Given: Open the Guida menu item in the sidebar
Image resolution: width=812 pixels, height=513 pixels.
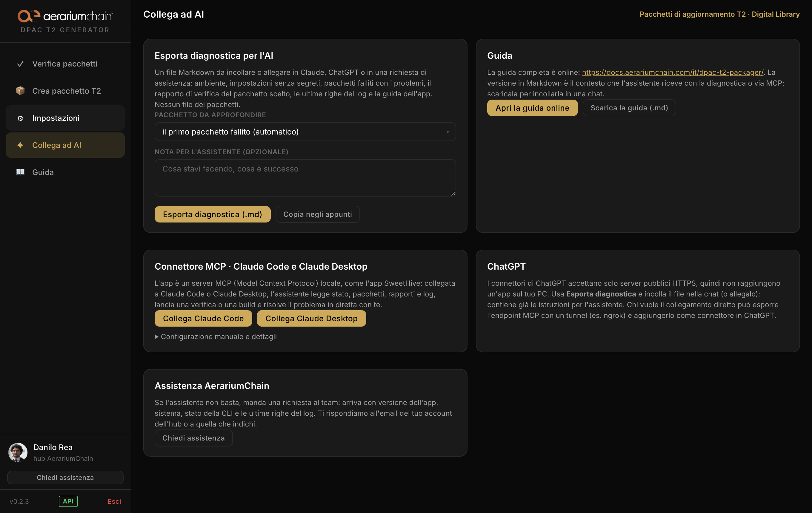Looking at the screenshot, I should 65,172.
